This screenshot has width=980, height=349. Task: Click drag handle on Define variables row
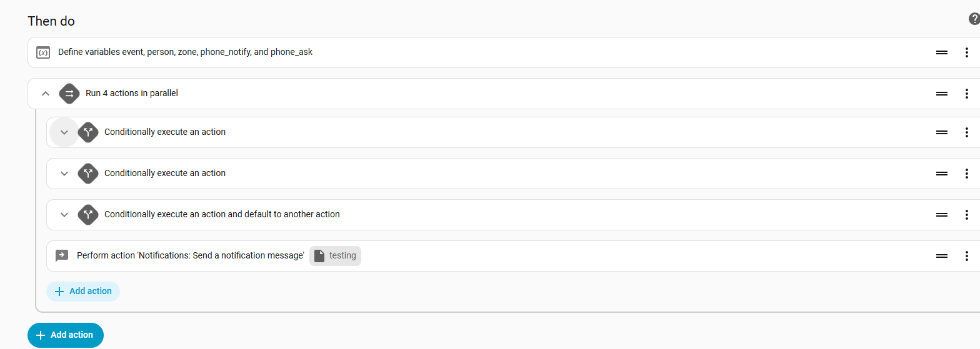pos(942,52)
